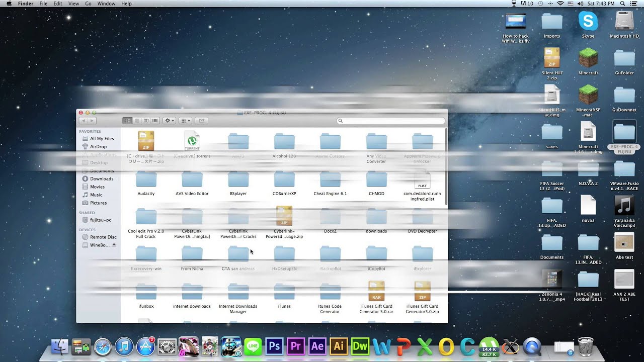The width and height of the screenshot is (644, 362).
Task: Select the AVS Video Editor folder
Action: tap(192, 179)
